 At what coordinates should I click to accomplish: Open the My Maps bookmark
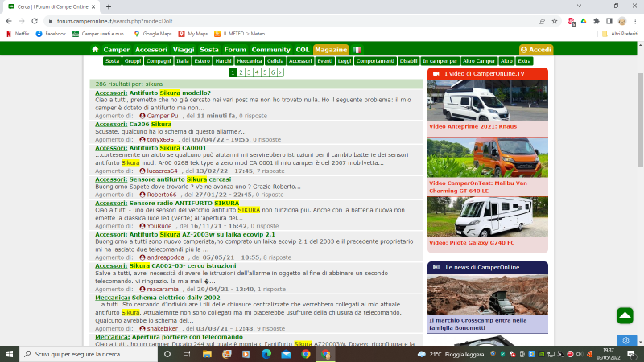(193, 34)
